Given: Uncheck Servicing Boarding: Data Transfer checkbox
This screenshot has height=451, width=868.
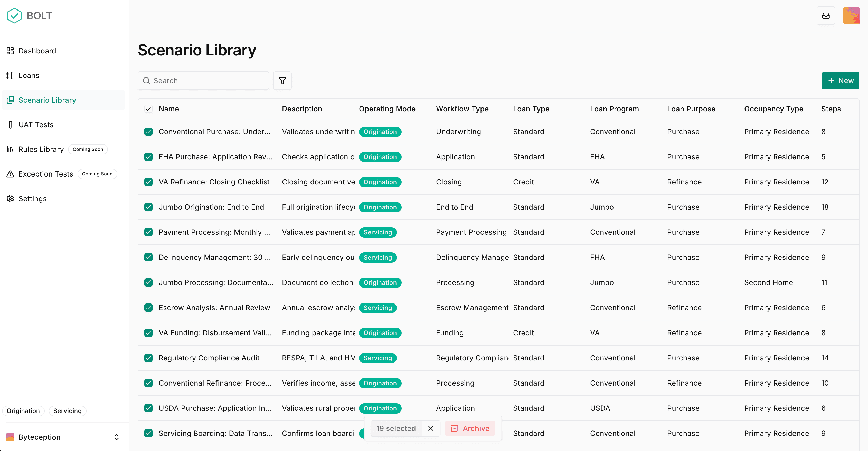Looking at the screenshot, I should click(148, 433).
